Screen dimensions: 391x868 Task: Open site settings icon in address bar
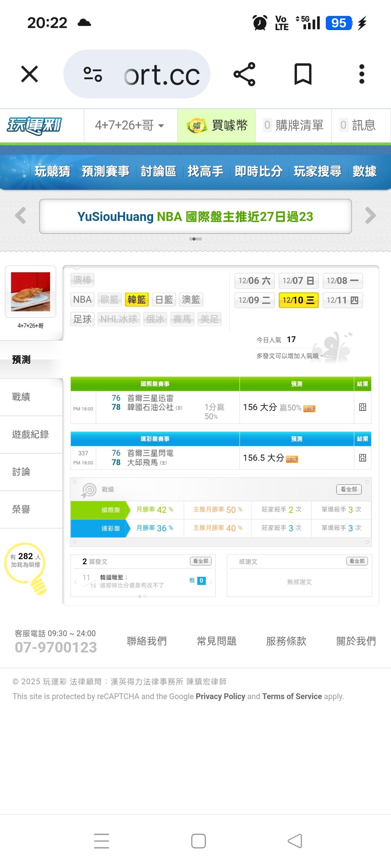tap(93, 74)
